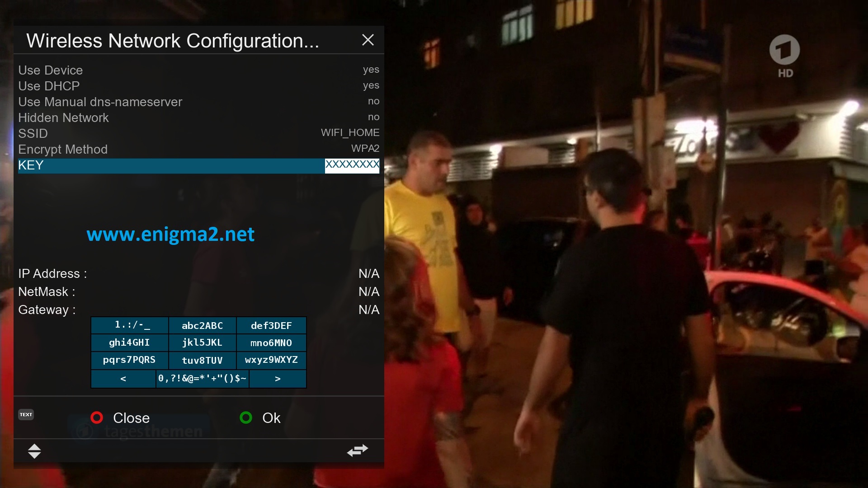Click the Das Erste HD channel logo
This screenshot has height=488, width=868.
[x=785, y=56]
